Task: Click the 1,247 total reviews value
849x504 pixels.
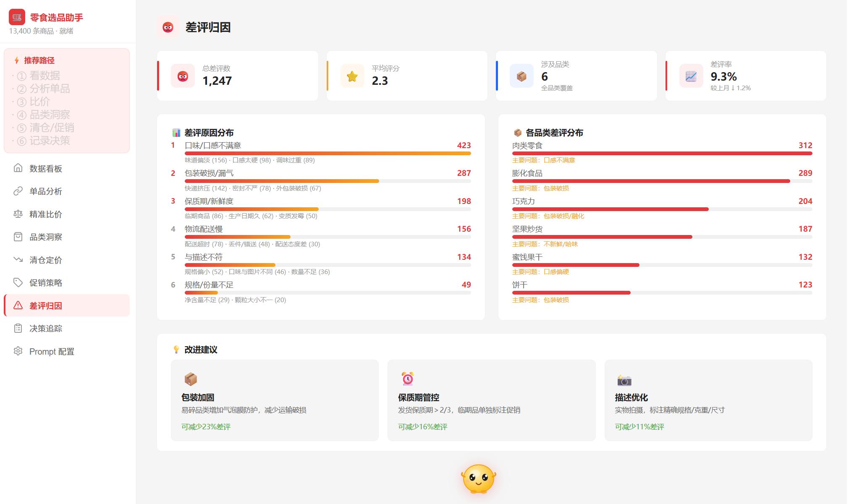Action: pos(217,81)
